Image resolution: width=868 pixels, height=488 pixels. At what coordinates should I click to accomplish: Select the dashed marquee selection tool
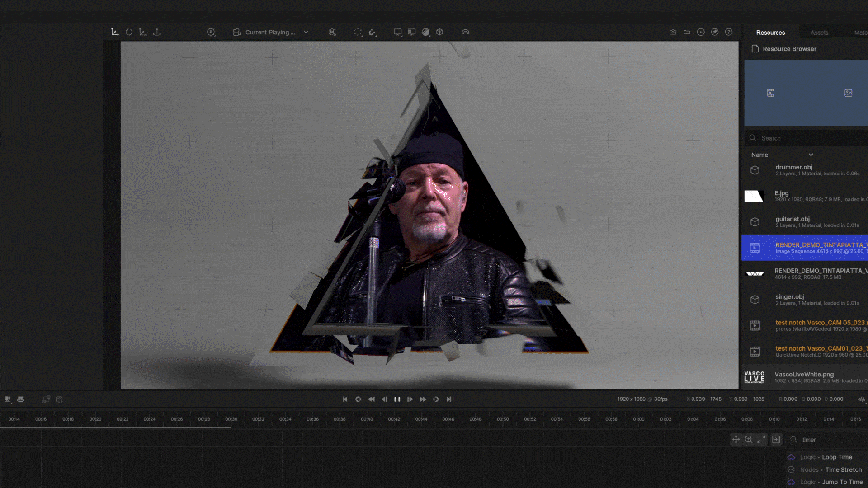[x=358, y=32]
